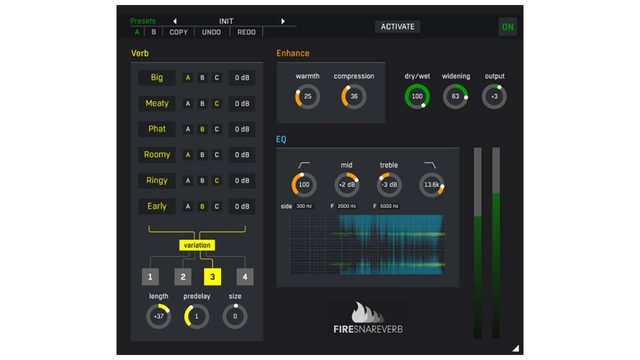Image resolution: width=640 pixels, height=360 pixels.
Task: Open the INIT preset name list
Action: click(226, 21)
